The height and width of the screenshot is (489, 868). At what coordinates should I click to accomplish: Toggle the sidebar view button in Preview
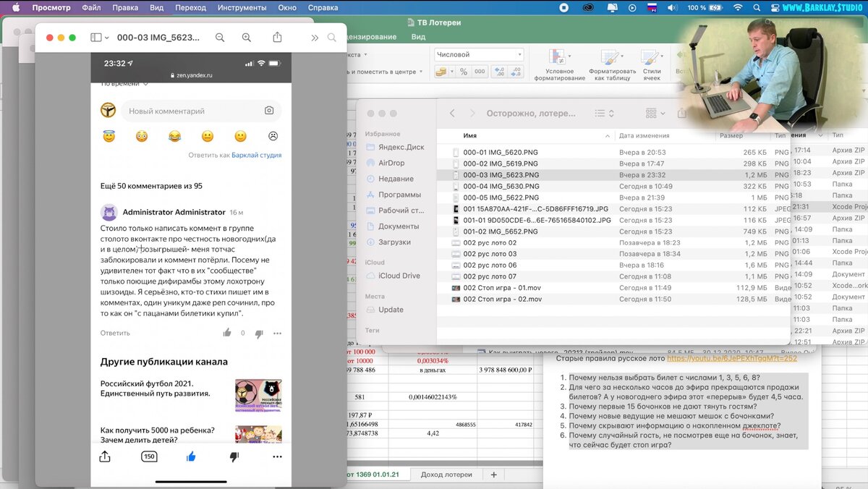coord(96,38)
